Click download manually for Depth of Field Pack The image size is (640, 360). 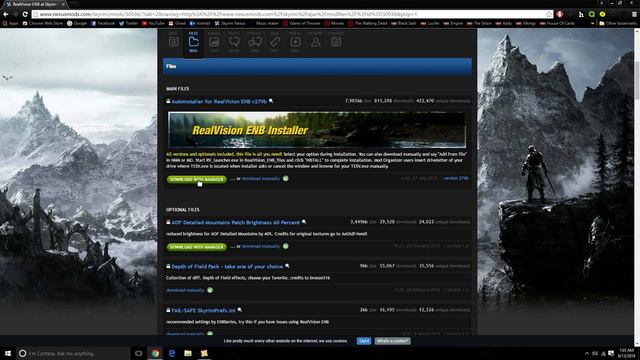click(x=185, y=290)
